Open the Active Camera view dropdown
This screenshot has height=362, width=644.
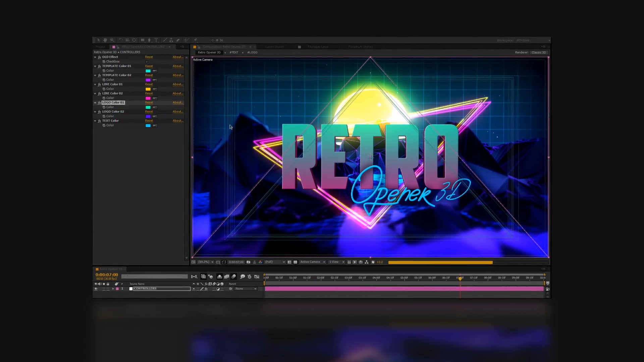313,262
